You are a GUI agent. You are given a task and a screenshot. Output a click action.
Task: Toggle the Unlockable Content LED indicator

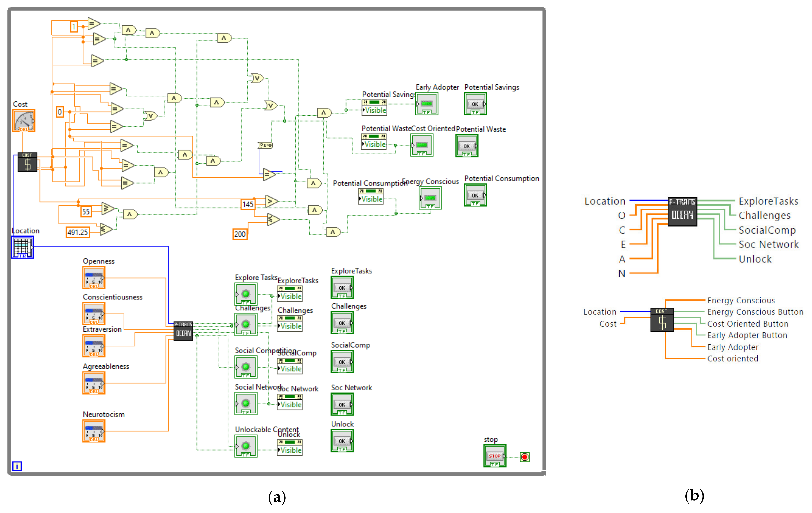(x=246, y=446)
